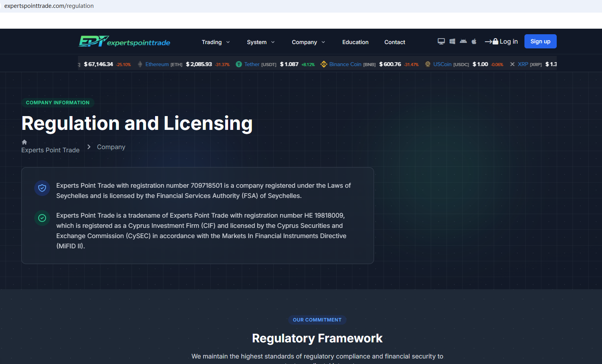Go to the Education page
This screenshot has width=602, height=364.
pos(355,42)
